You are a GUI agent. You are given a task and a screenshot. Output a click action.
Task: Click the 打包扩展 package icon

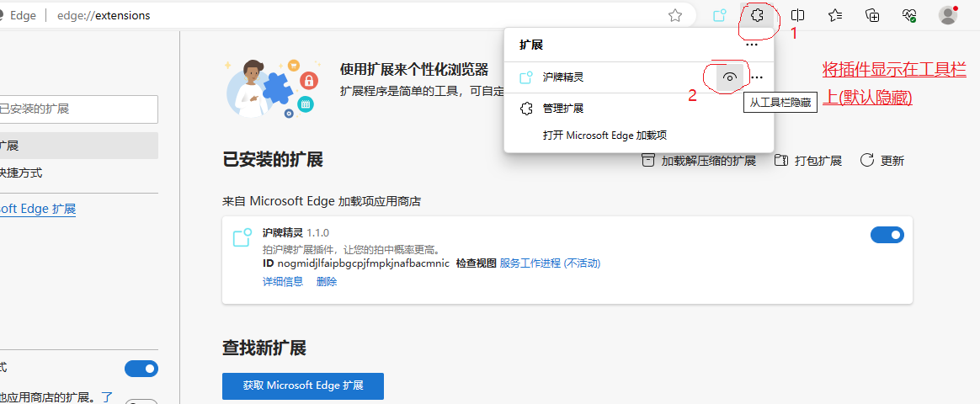coord(780,161)
